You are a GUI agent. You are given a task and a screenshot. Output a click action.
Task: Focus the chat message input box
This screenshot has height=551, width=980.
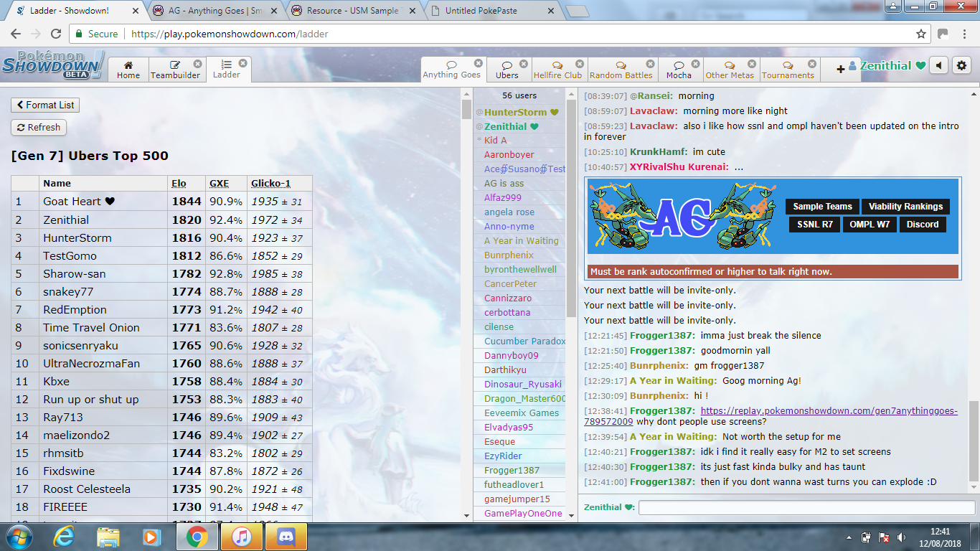(806, 507)
